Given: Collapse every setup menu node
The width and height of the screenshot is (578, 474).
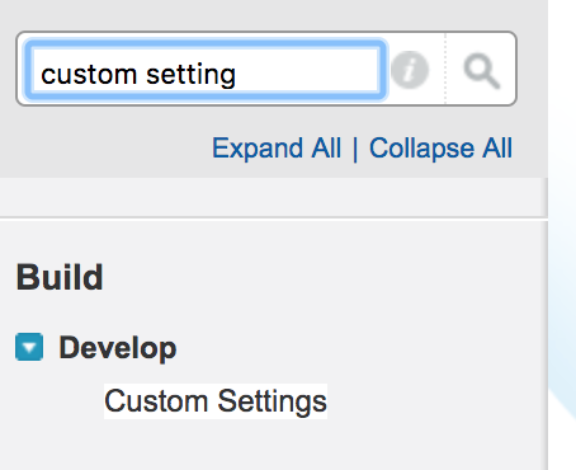Looking at the screenshot, I should coord(441,148).
